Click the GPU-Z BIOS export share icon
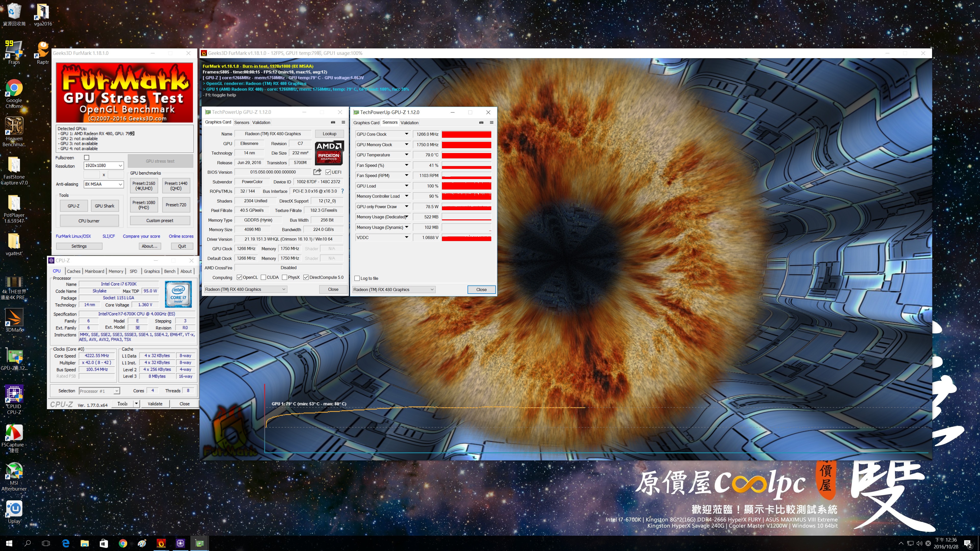 (x=317, y=172)
